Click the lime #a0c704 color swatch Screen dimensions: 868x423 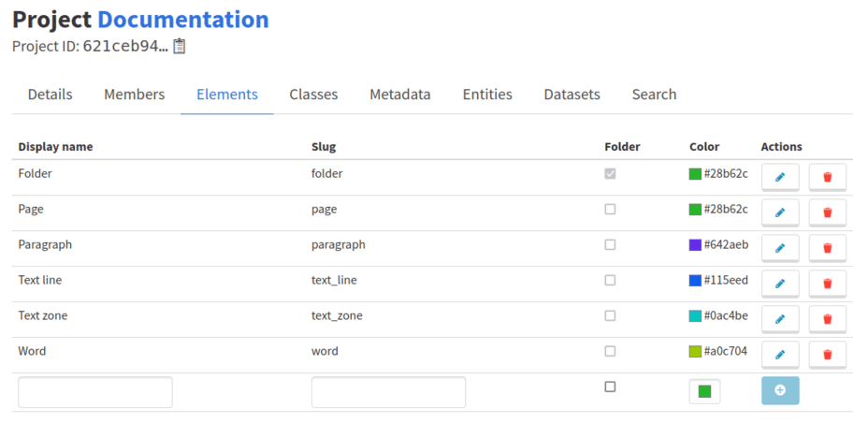click(695, 351)
